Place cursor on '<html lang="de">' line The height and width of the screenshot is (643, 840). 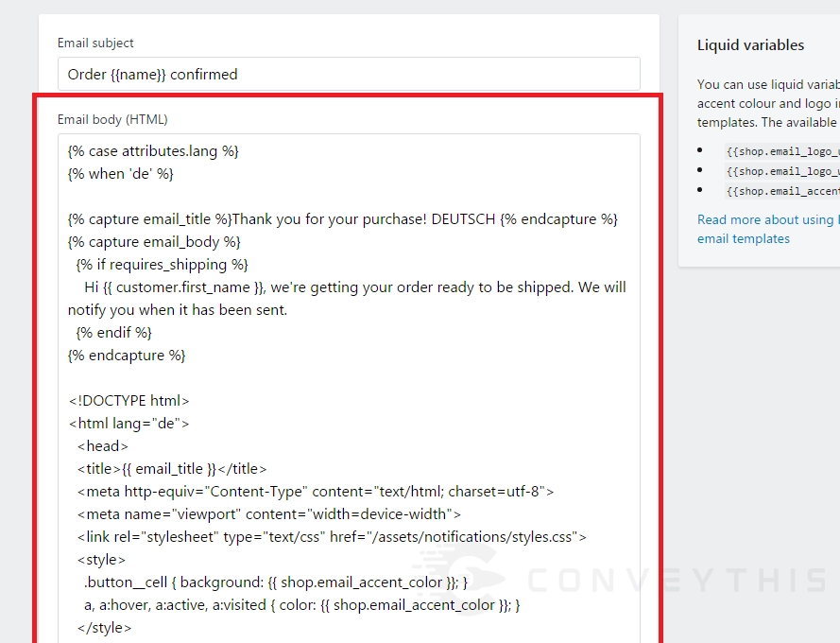pyautogui.click(x=129, y=424)
